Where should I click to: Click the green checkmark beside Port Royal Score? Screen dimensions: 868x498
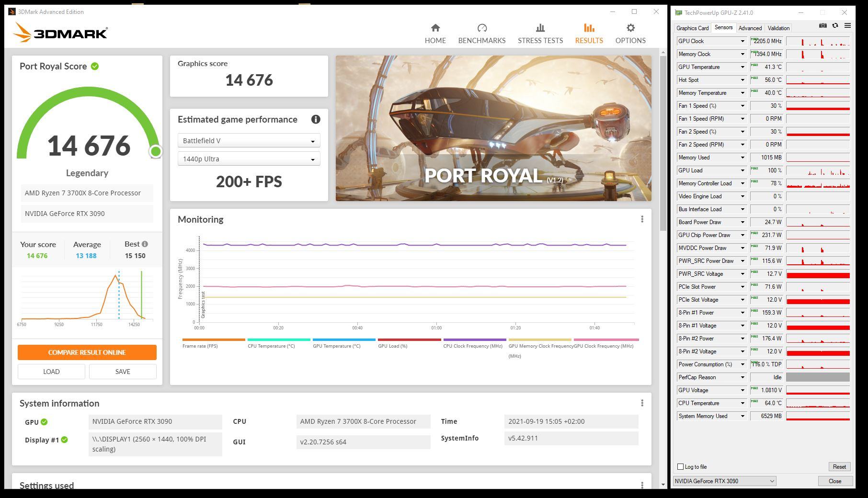[95, 66]
